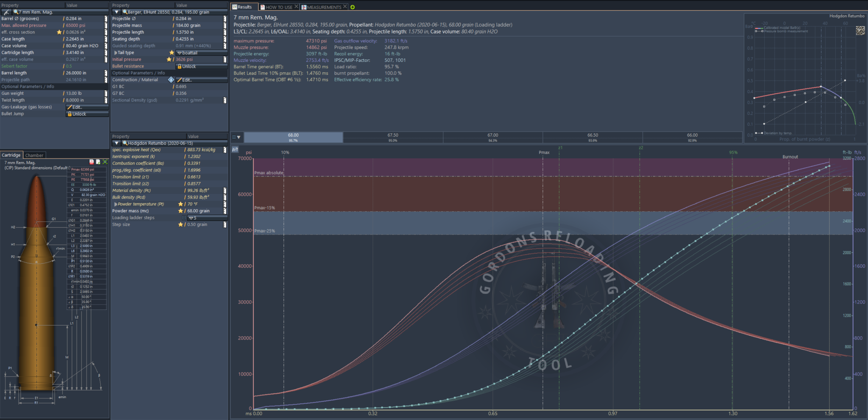868x420 pixels.
Task: Unlock the Bullet resistance setting
Action: click(x=201, y=66)
